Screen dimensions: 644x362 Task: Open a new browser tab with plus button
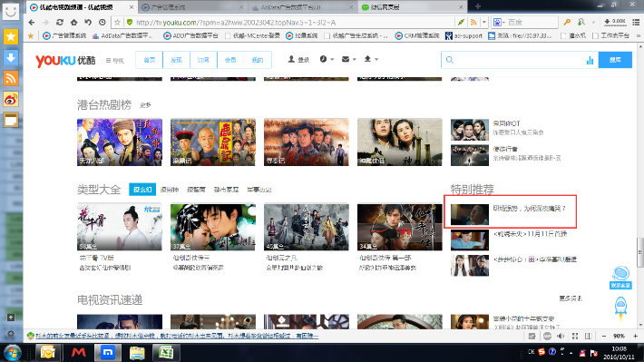point(478,6)
